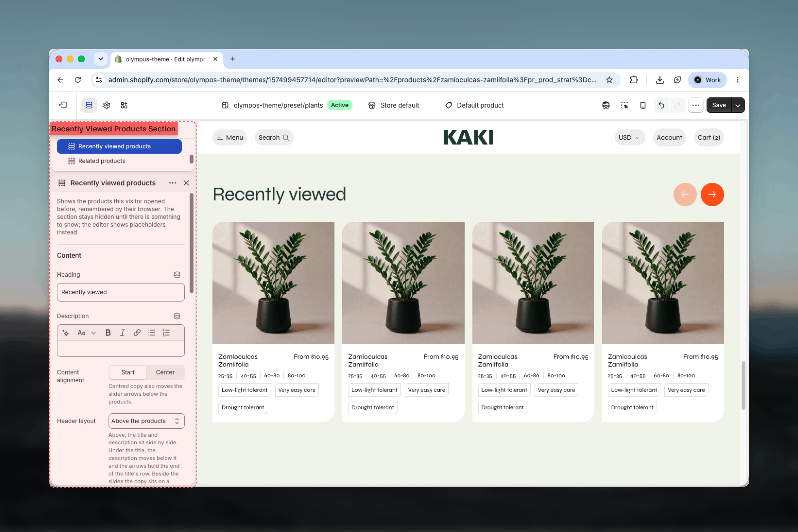Set content alignment to Start
The image size is (798, 532).
[x=128, y=373]
